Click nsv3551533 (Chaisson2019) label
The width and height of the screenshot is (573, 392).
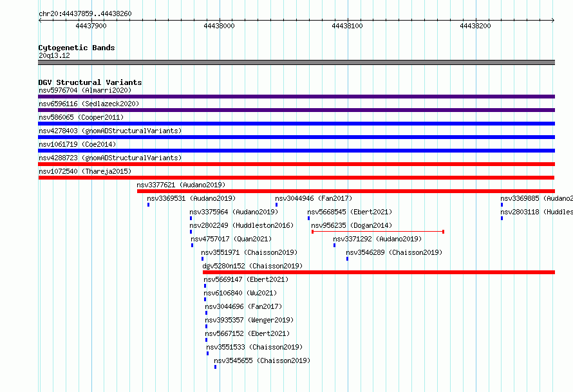tap(254, 347)
